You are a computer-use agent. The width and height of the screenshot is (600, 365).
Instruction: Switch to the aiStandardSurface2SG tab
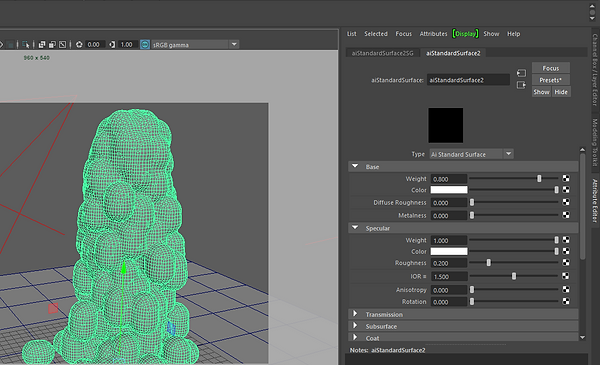tap(383, 53)
